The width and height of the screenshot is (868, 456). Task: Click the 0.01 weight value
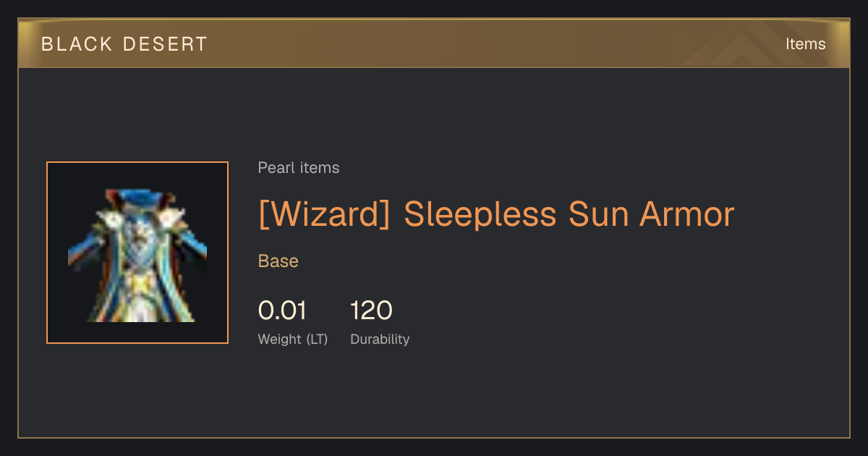click(283, 311)
